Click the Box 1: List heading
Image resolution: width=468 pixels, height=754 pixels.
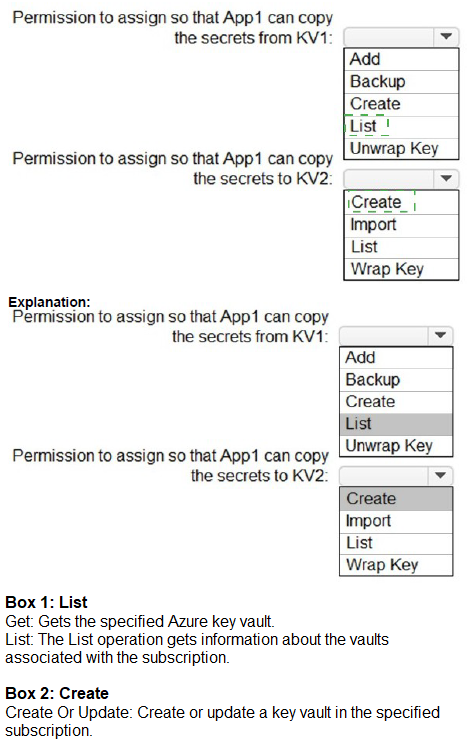46,602
